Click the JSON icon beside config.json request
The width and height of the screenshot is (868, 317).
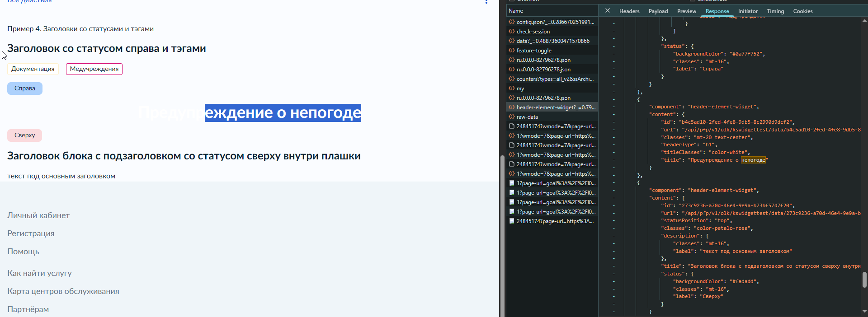(512, 22)
